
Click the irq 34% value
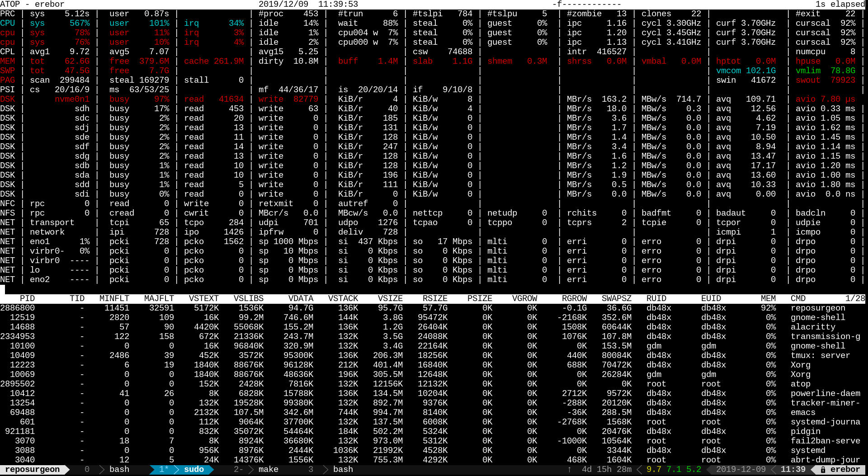pyautogui.click(x=214, y=24)
